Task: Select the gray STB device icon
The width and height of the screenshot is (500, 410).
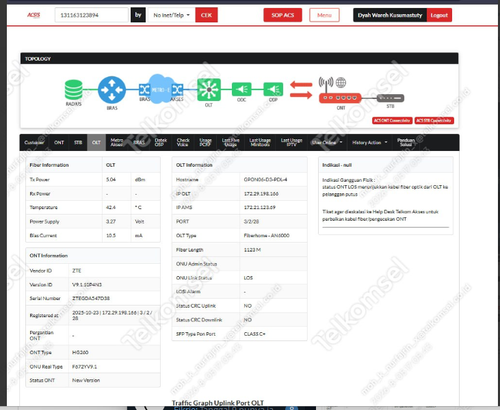Action: pos(390,98)
